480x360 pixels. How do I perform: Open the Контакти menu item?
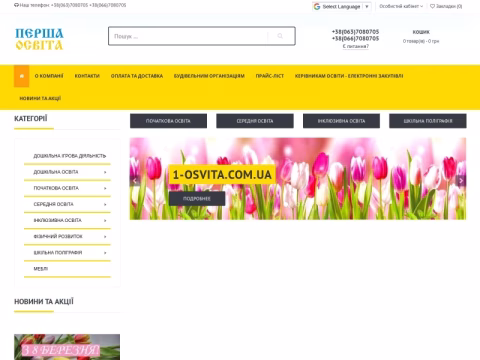tap(87, 76)
